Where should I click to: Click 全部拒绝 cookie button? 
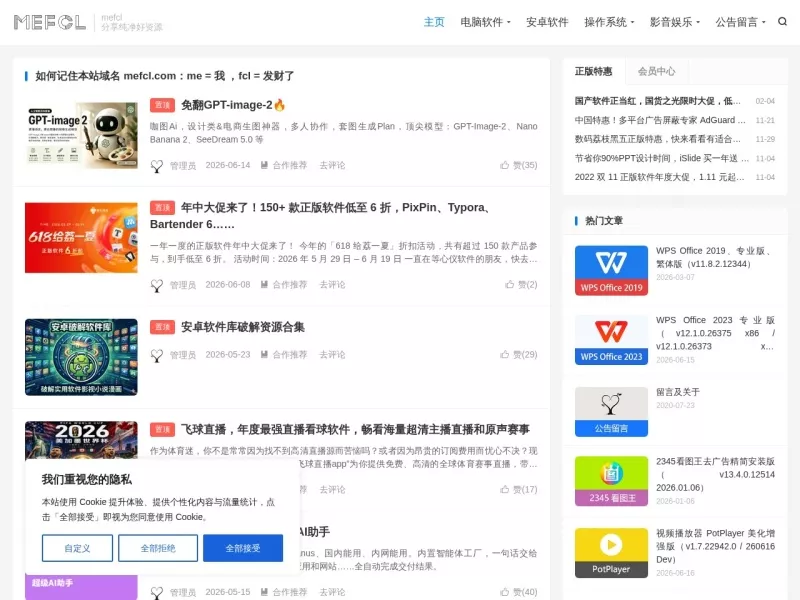[x=158, y=548]
